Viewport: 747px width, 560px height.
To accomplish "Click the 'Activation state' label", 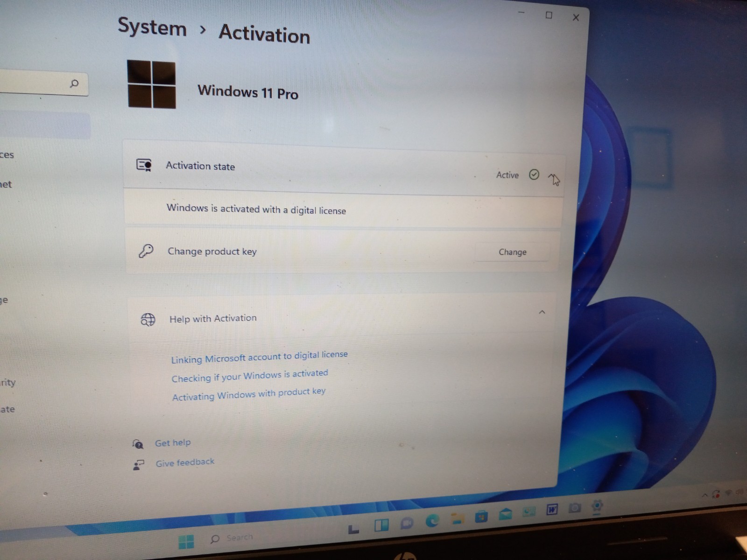I will [200, 166].
